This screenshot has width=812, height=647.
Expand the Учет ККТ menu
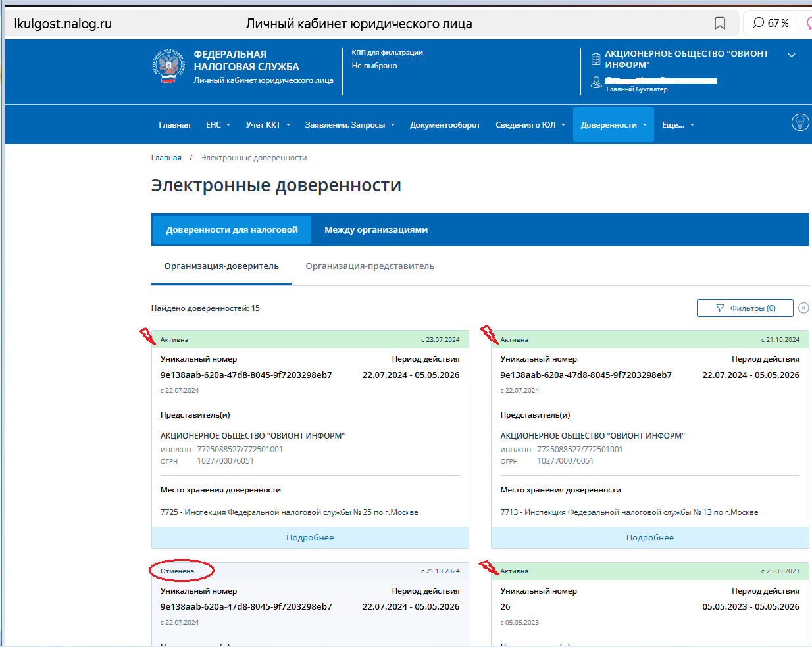(268, 125)
